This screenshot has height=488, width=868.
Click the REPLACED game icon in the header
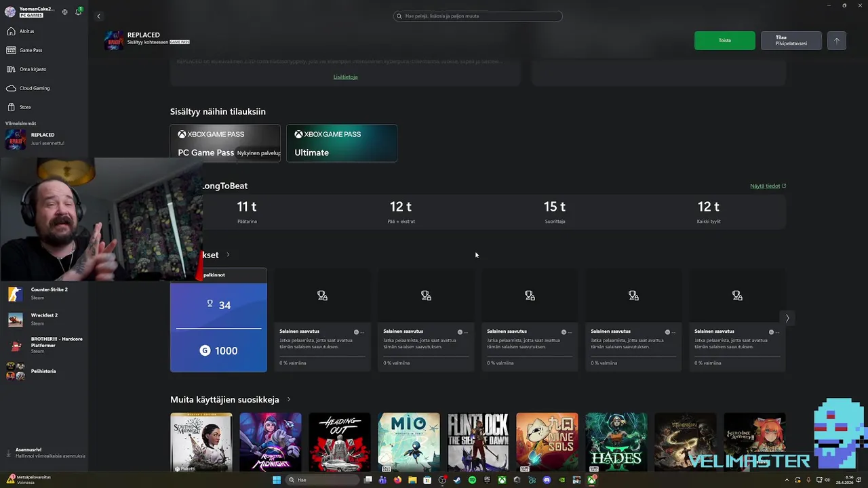(114, 41)
